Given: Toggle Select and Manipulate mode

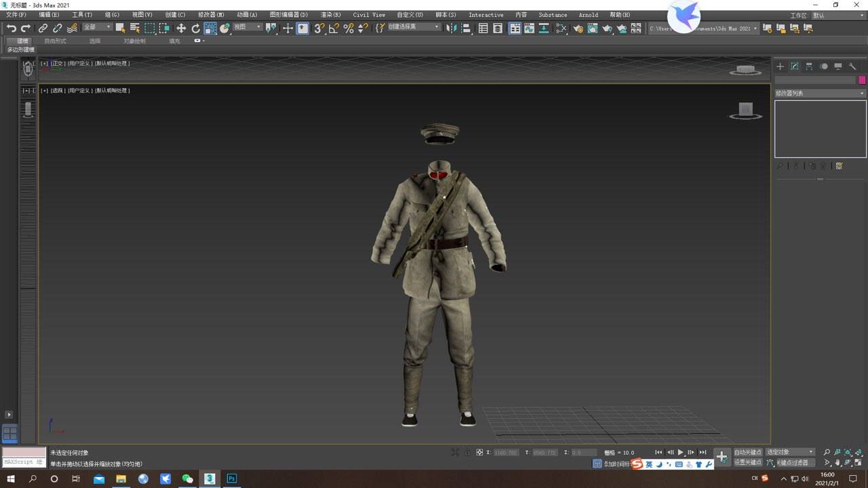Looking at the screenshot, I should point(288,28).
